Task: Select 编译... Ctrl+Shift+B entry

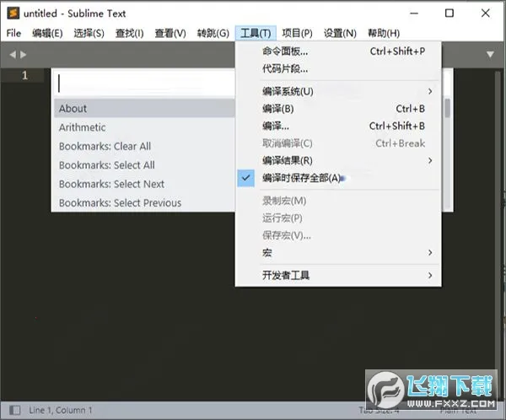Action: pyautogui.click(x=338, y=126)
